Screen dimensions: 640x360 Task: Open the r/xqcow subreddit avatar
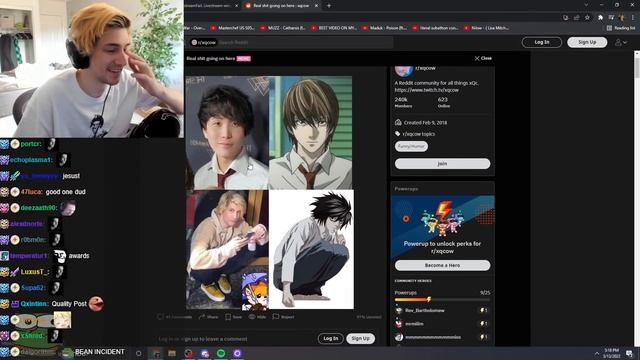pos(403,70)
